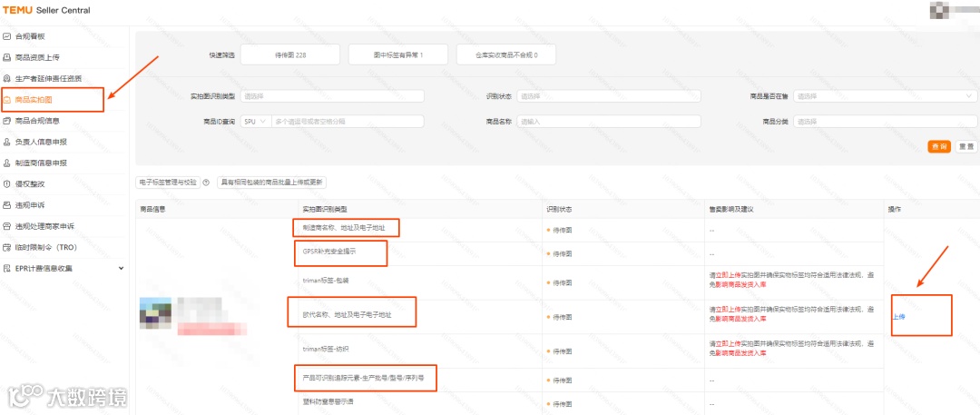Screen dimensions: 980x415
Task: Click the 合规看板 dashboard icon in sidebar
Action: pos(7,36)
